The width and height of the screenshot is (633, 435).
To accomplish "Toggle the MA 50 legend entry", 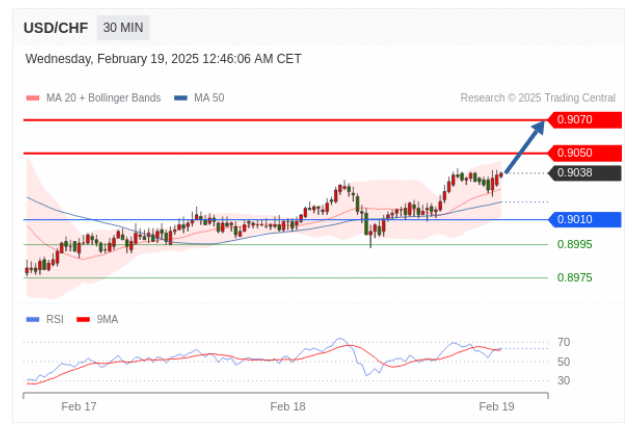I will coord(201,98).
